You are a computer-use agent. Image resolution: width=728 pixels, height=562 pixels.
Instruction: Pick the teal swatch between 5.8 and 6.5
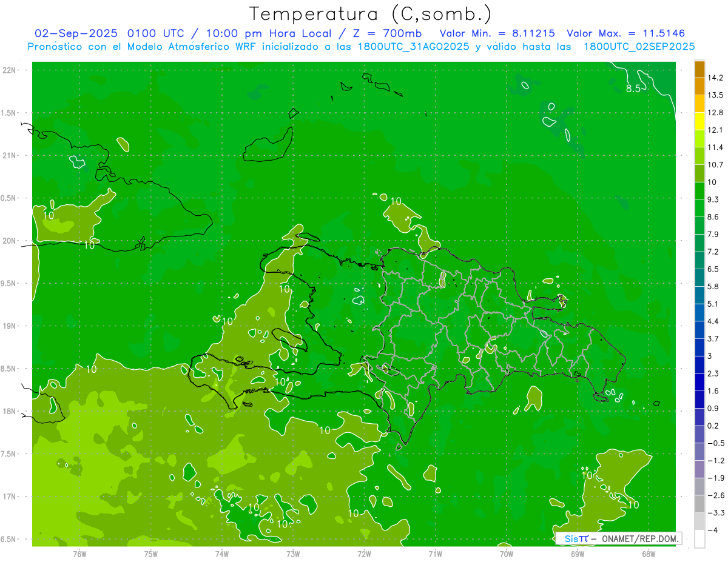click(x=699, y=278)
